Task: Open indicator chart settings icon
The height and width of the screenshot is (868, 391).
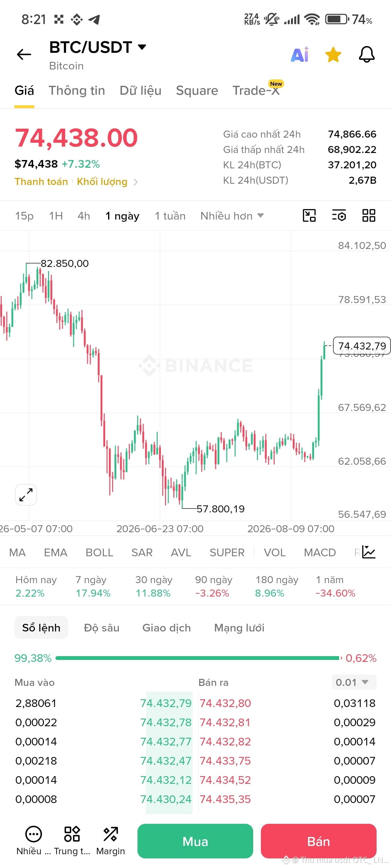Action: click(369, 552)
